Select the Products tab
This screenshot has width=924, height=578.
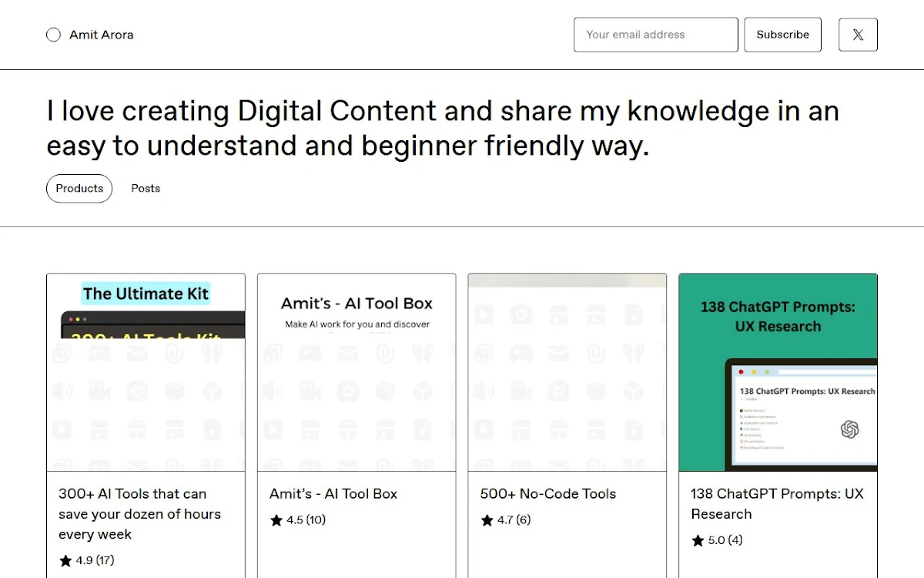coord(79,188)
